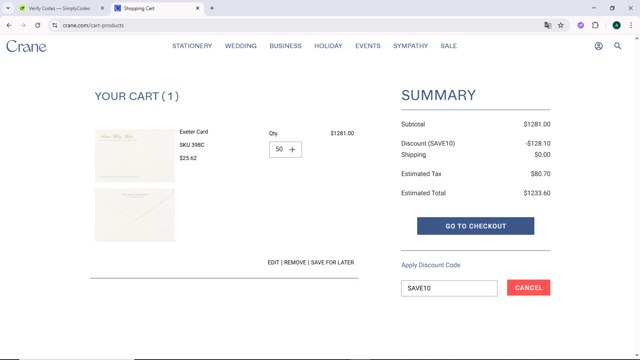Screen dimensions: 640x360
Task: Click the Subtotal $1281.00 value
Action: coord(537,124)
